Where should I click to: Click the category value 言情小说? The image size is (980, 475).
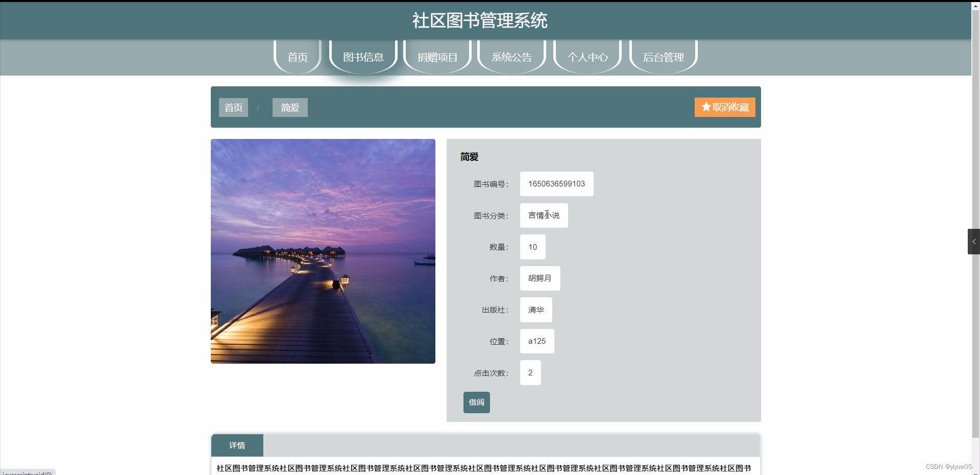[544, 216]
